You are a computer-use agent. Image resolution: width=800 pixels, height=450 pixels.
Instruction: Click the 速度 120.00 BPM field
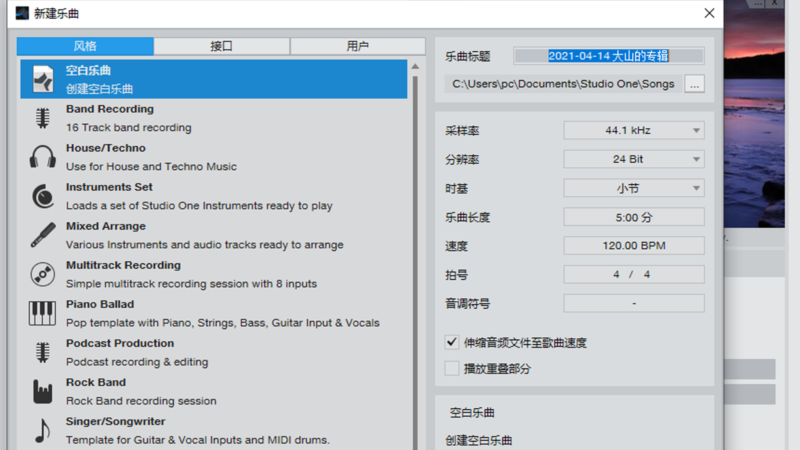[634, 246]
